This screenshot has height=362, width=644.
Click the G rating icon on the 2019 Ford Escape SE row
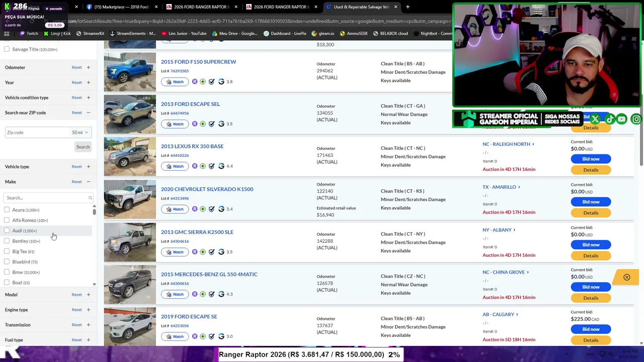click(x=221, y=336)
